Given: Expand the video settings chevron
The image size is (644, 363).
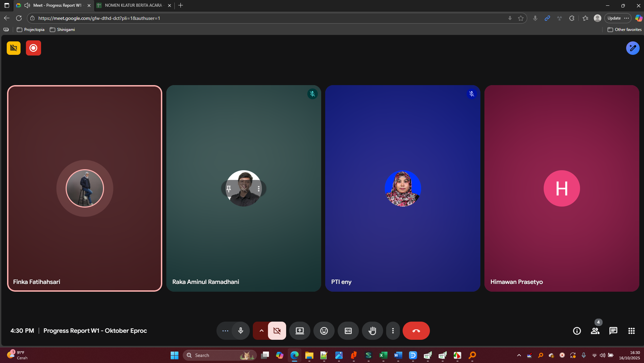Looking at the screenshot, I should pos(261,331).
